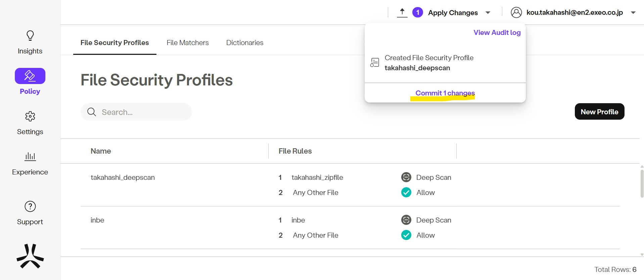Click the Allow checkmark in inbe profile

pos(406,235)
